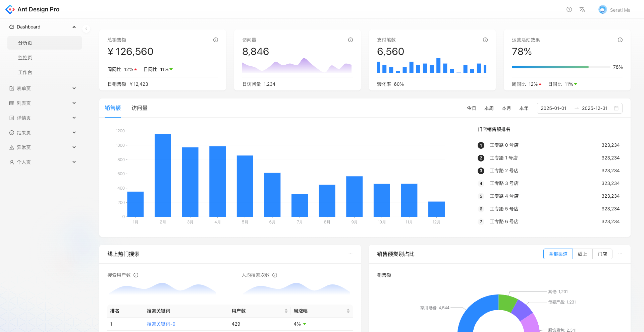Viewport: 644px width, 332px height.
Task: Click the 异常页 warning triangle icon
Action: tap(12, 147)
